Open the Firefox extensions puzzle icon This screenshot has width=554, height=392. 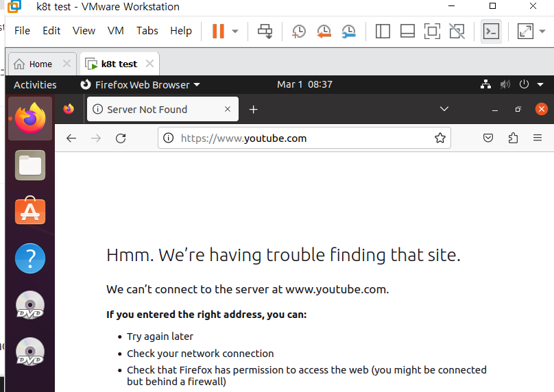[x=513, y=138]
